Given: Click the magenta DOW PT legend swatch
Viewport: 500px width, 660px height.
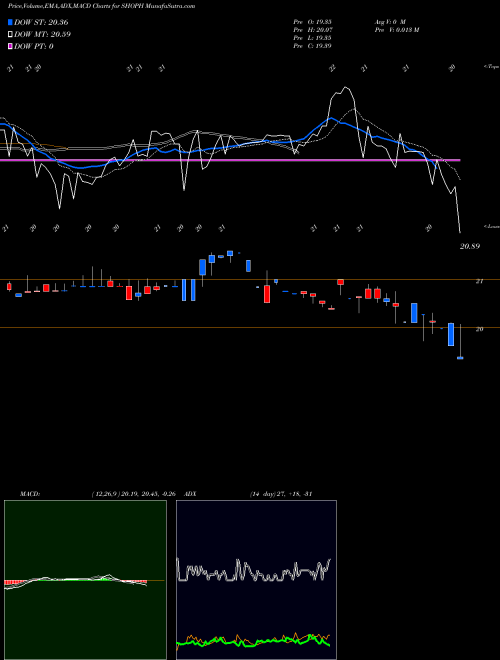Looking at the screenshot, I should point(10,46).
